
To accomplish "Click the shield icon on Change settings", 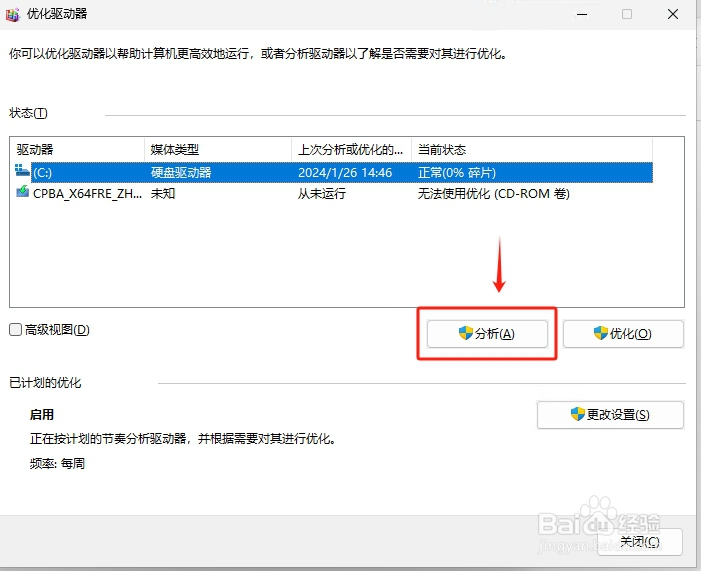I will click(x=578, y=414).
